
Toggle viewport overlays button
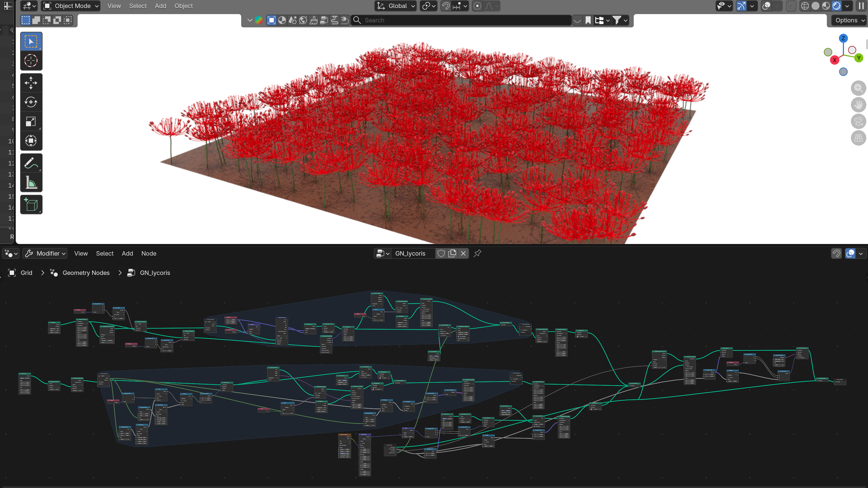pyautogui.click(x=766, y=6)
